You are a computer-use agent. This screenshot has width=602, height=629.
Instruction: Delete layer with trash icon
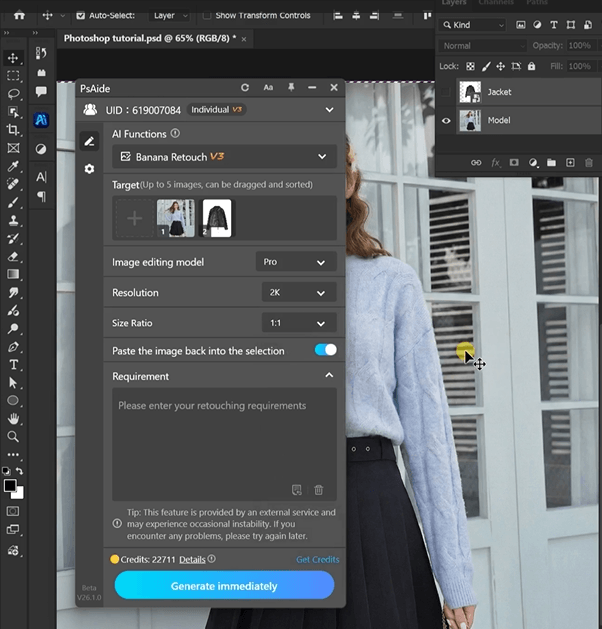click(x=588, y=162)
